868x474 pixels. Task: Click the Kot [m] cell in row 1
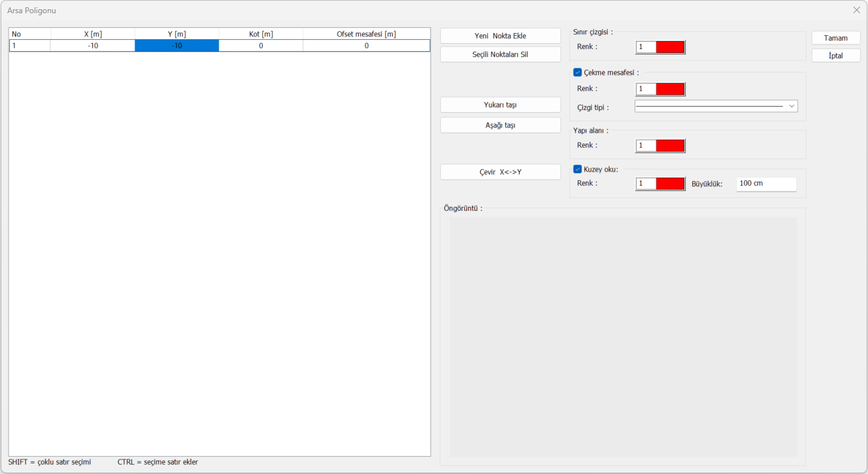tap(261, 46)
